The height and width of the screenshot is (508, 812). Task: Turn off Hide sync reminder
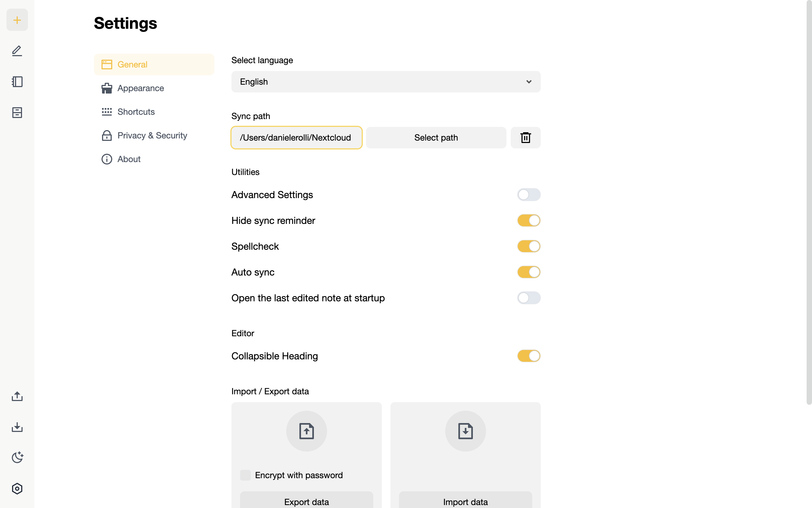pos(529,220)
